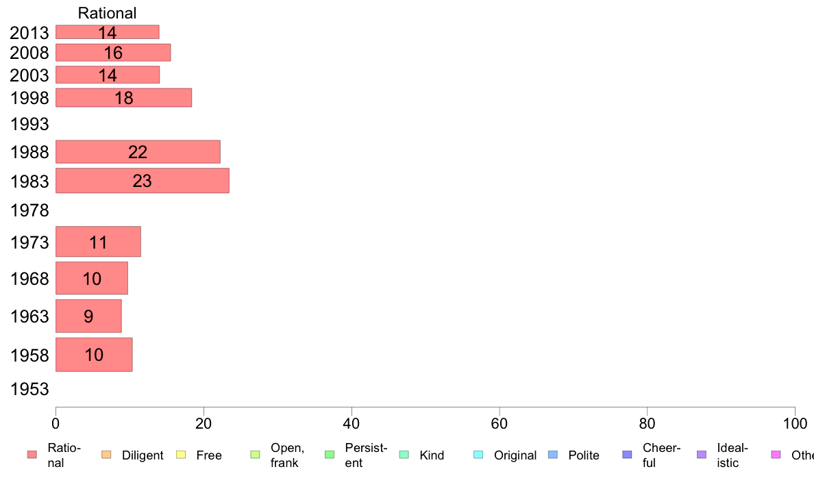The height and width of the screenshot is (504, 814).
Task: Click the Original legend swatch
Action: tap(479, 455)
